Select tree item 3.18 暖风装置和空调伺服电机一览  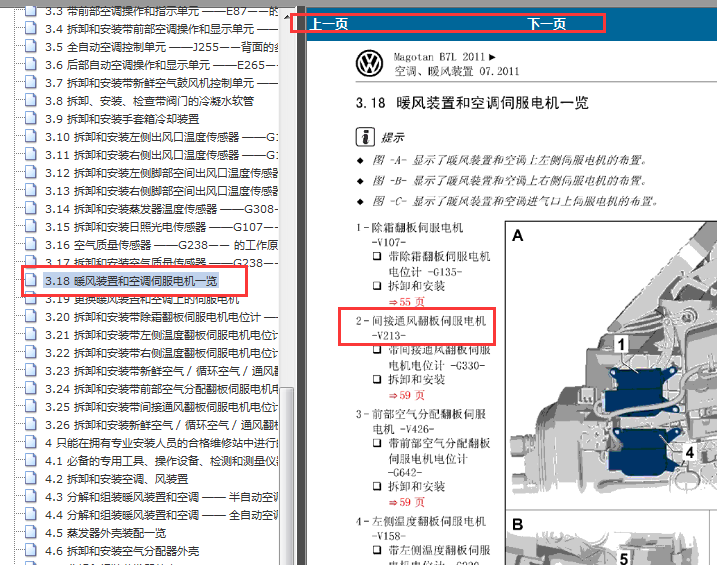131,281
